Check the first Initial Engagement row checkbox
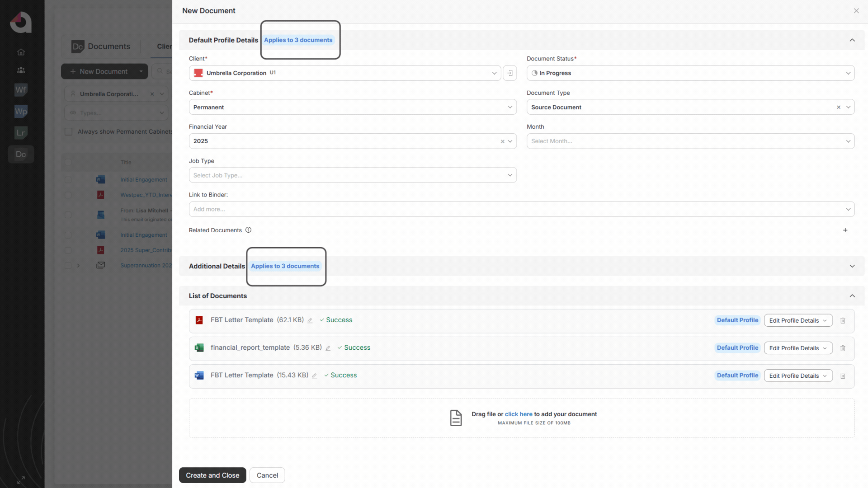Screen dimensions: 868x488 68,179
